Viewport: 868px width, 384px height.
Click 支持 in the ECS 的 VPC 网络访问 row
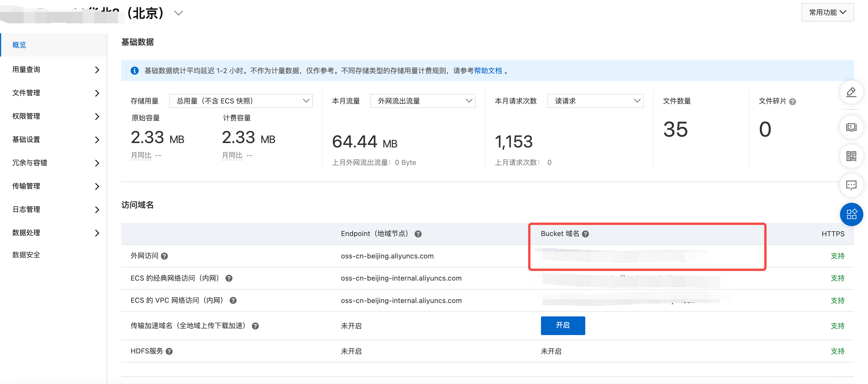coord(837,300)
